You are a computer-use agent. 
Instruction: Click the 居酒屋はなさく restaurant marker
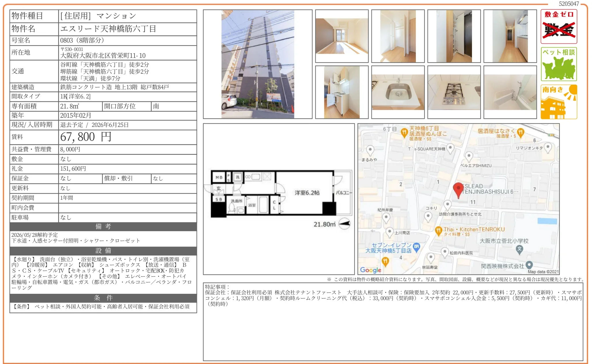[520, 132]
